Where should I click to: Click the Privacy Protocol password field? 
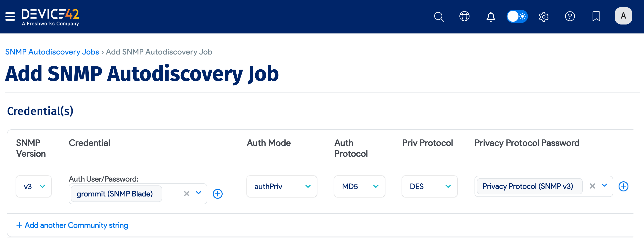pyautogui.click(x=529, y=186)
